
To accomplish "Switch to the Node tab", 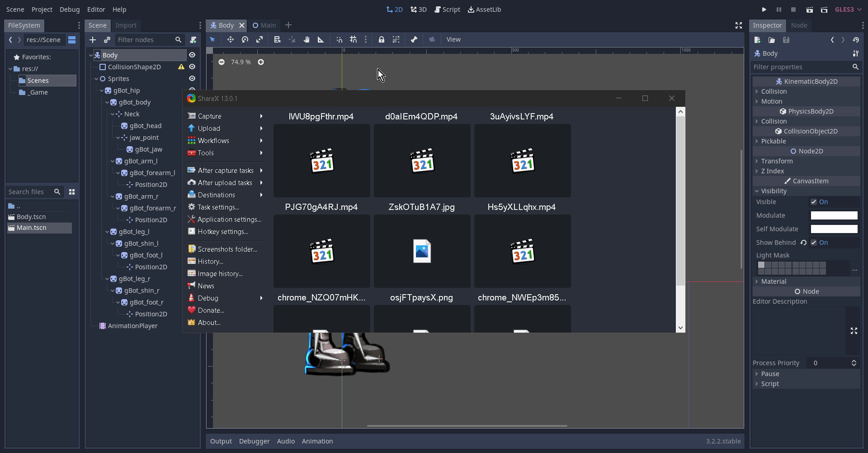I will pyautogui.click(x=799, y=25).
